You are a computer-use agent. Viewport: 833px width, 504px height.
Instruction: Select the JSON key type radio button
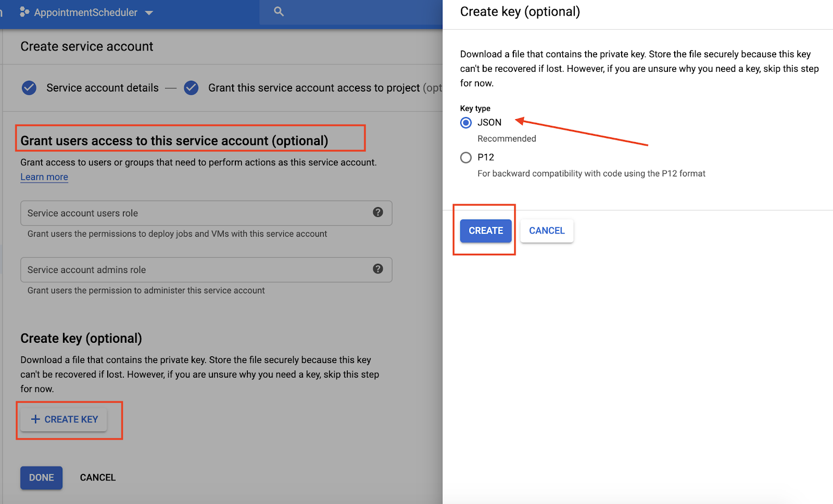[x=466, y=123]
